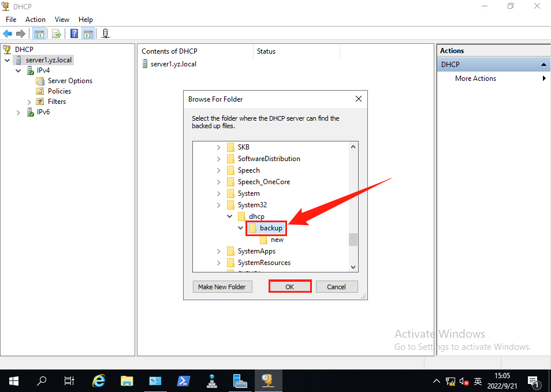This screenshot has height=392, width=551.
Task: Select the System32 folder
Action: coord(252,205)
